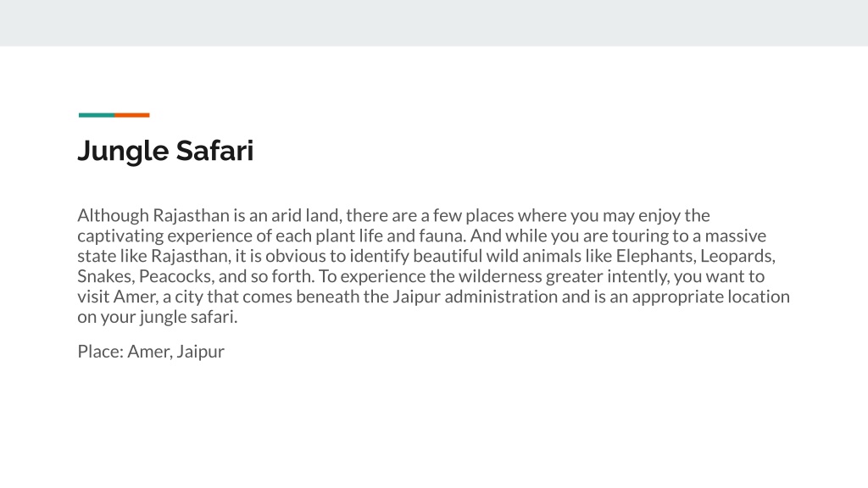Image resolution: width=868 pixels, height=488 pixels.
Task: Click the 'Place: Amer, Jaipur' line
Action: pyautogui.click(x=151, y=352)
